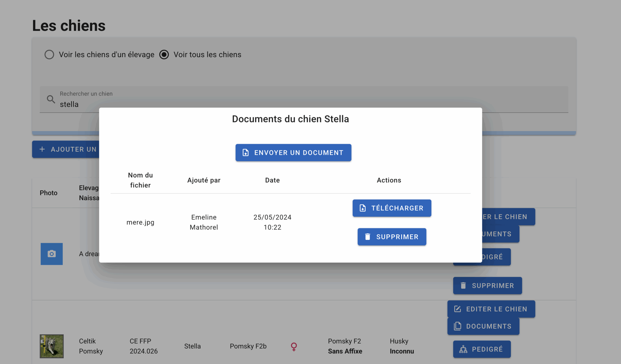Download mere.jpg with Télécharger
Screen dimensions: 621x364
[x=392, y=208]
